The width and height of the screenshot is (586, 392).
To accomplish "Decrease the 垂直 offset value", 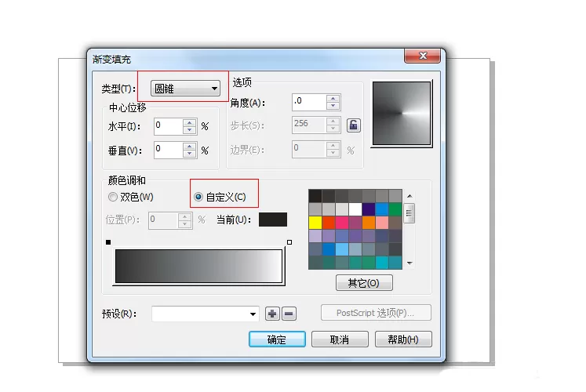I will tap(190, 154).
